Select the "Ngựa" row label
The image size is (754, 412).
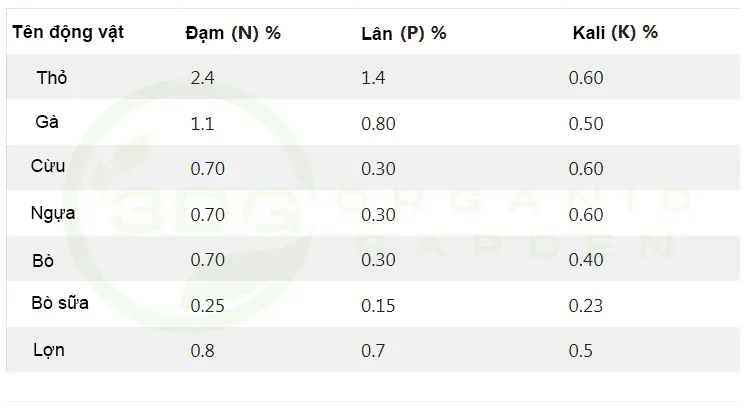(54, 212)
